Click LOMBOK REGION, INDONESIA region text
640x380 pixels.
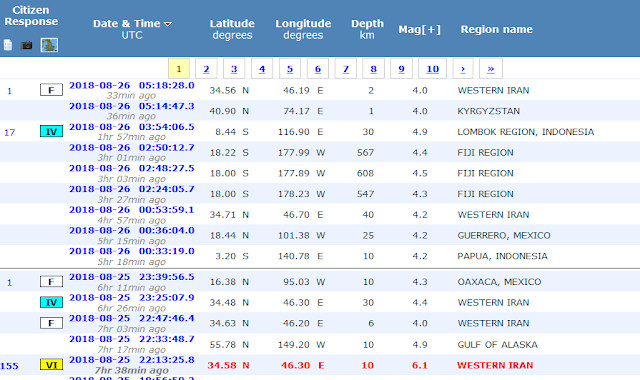[526, 132]
